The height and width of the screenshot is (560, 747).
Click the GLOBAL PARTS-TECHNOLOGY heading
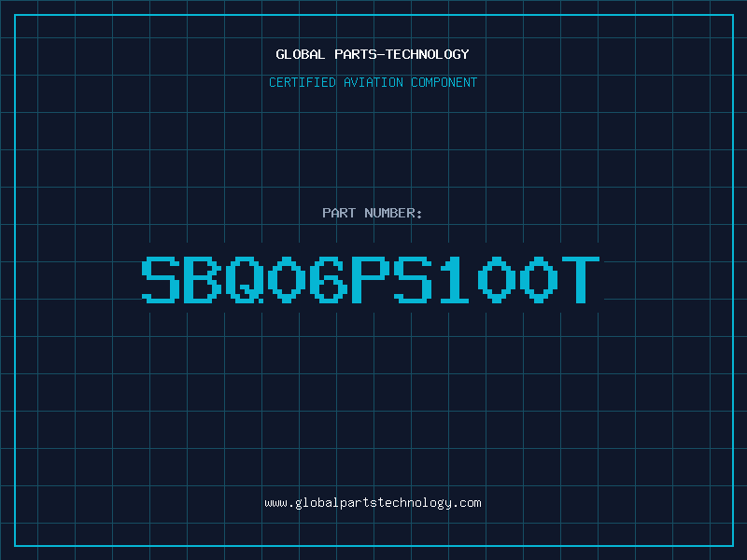(x=373, y=54)
